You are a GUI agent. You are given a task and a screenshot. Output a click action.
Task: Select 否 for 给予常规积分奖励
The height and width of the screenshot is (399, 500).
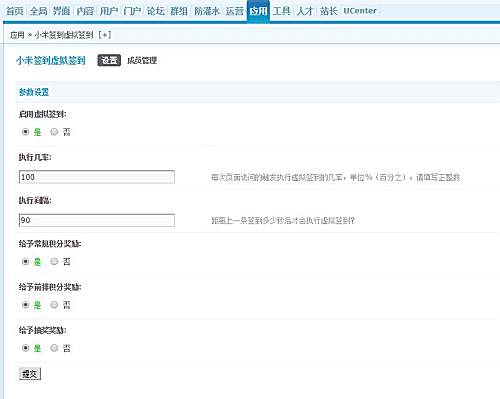54,262
